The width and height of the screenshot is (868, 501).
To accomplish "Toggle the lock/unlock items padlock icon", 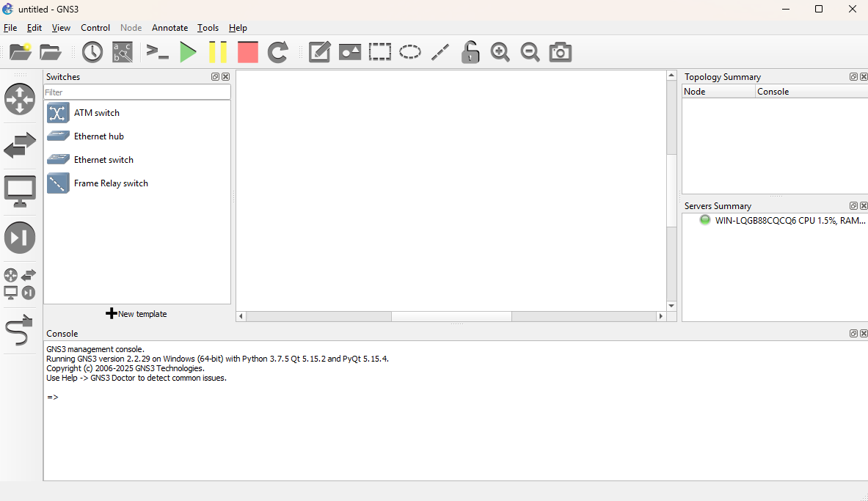I will click(x=470, y=52).
